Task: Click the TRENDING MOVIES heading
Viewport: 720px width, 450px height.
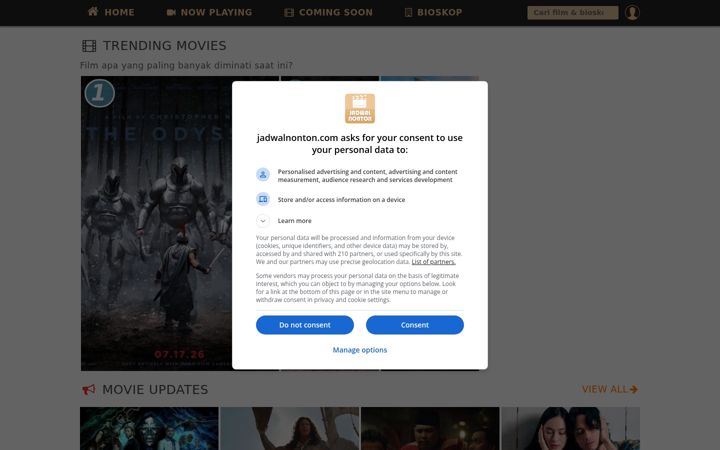Action: 164,46
